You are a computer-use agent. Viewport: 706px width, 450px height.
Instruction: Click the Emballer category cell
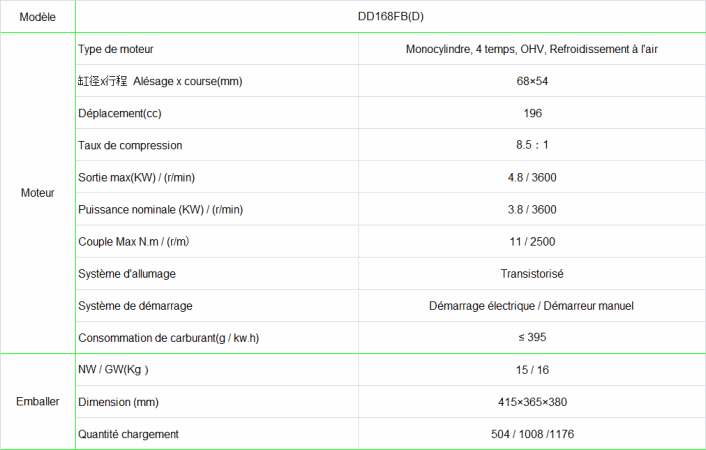(x=38, y=402)
